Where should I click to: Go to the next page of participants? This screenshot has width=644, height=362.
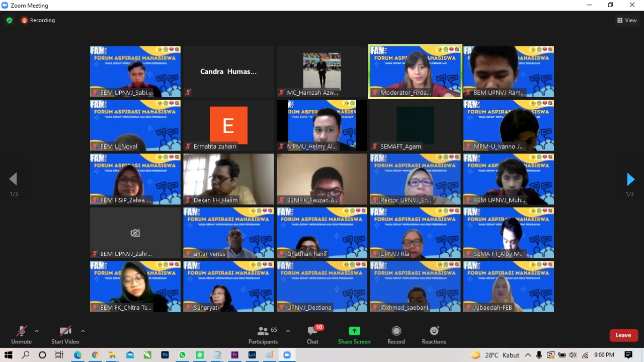[x=630, y=179]
